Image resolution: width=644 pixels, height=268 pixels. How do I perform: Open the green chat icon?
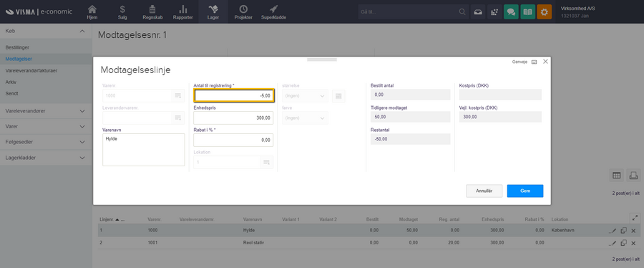tap(511, 12)
